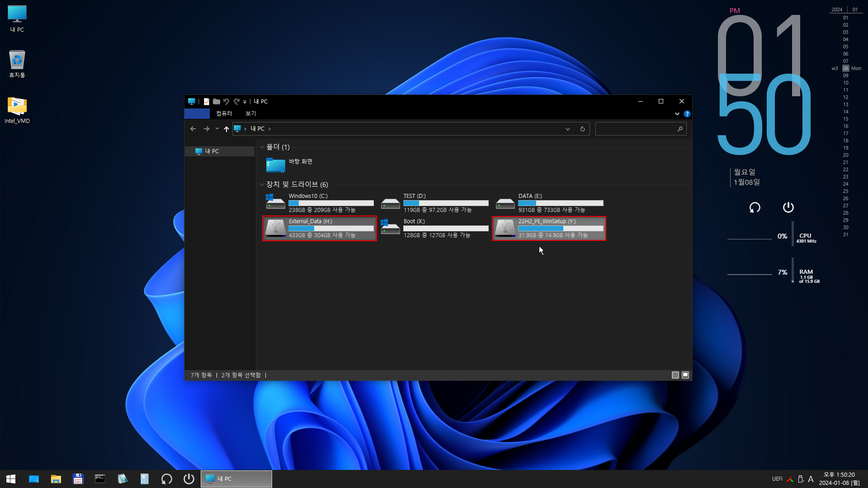The image size is (868, 488).
Task: Launch the floppy disk 64 taskbar app
Action: click(x=78, y=479)
